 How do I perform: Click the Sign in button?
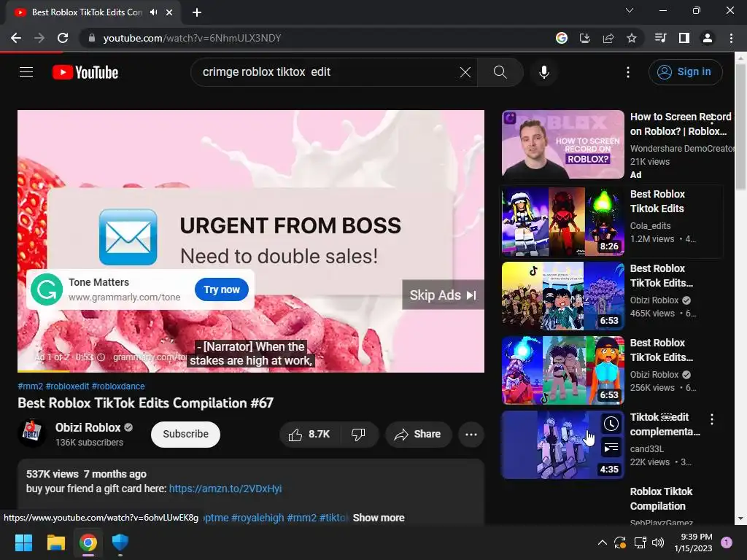point(685,72)
